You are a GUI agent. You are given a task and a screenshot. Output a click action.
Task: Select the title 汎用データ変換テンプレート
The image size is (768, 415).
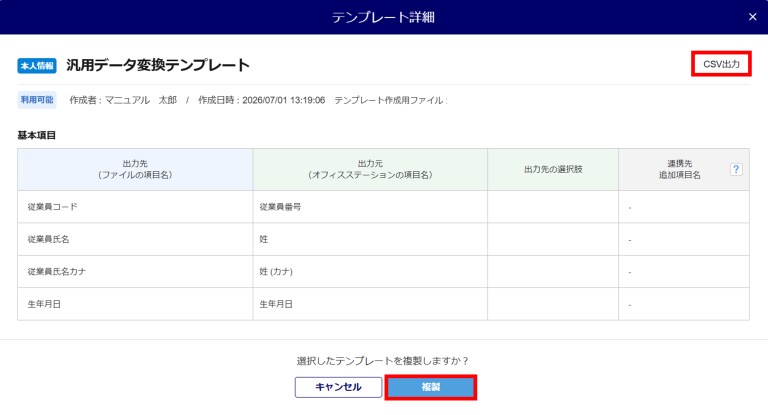[x=158, y=65]
